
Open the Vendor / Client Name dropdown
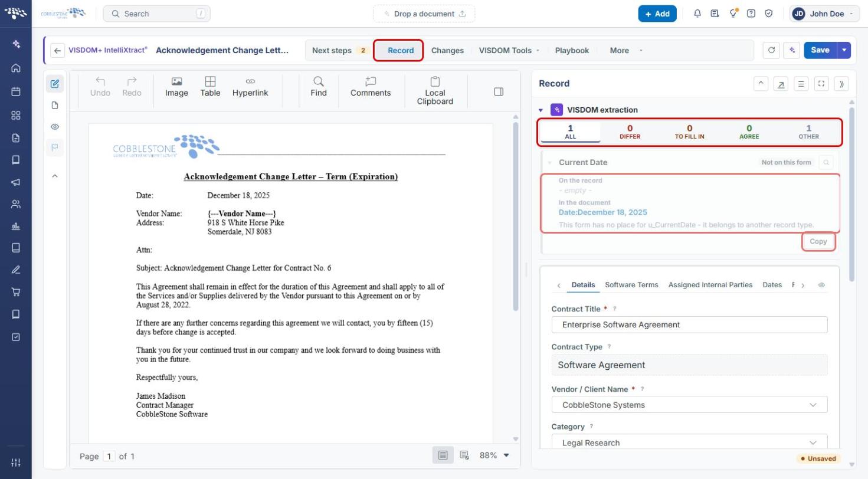(689, 405)
